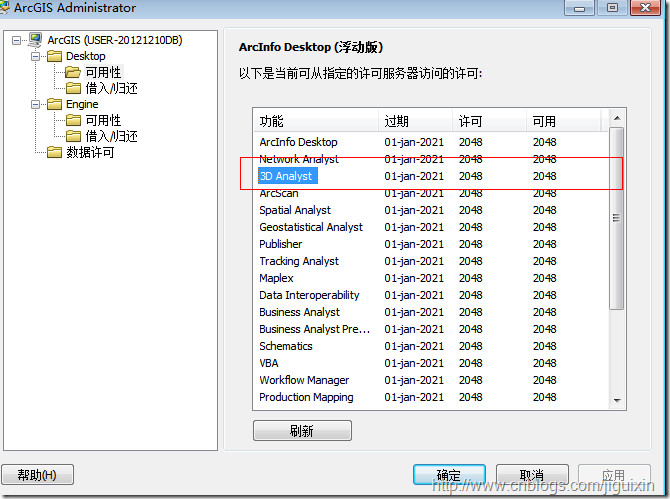670x499 pixels.
Task: Click the folder icon beside Engine 可用性
Action: click(73, 120)
